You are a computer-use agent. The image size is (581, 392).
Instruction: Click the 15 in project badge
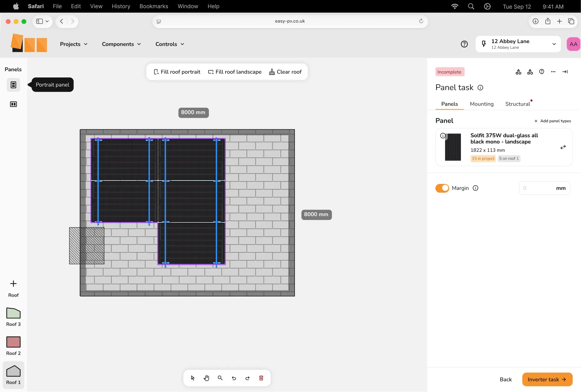coord(483,158)
